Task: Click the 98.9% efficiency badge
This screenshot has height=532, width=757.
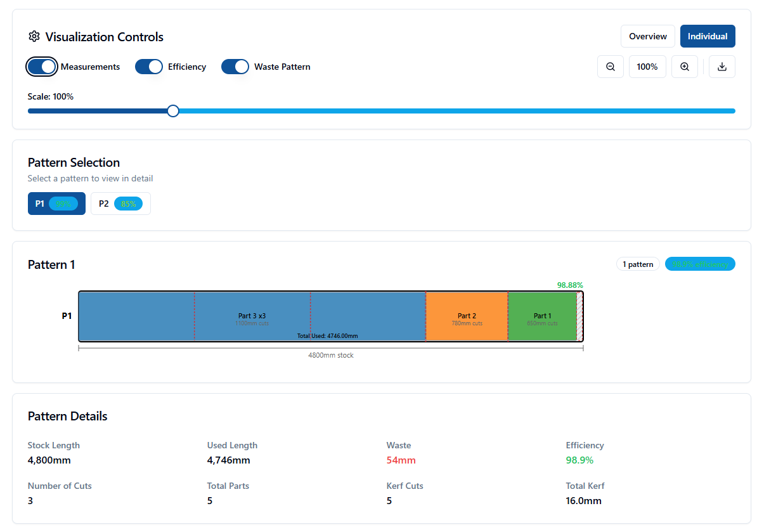Action: (700, 264)
